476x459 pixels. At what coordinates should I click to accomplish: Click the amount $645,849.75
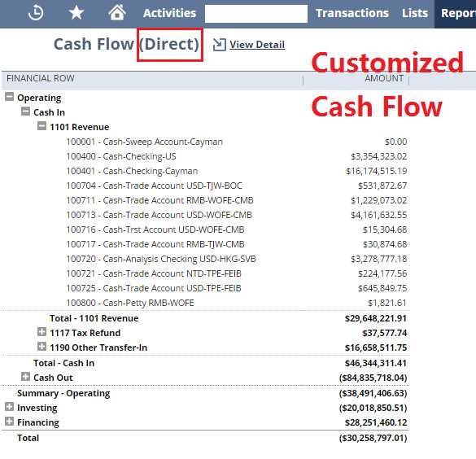click(382, 288)
